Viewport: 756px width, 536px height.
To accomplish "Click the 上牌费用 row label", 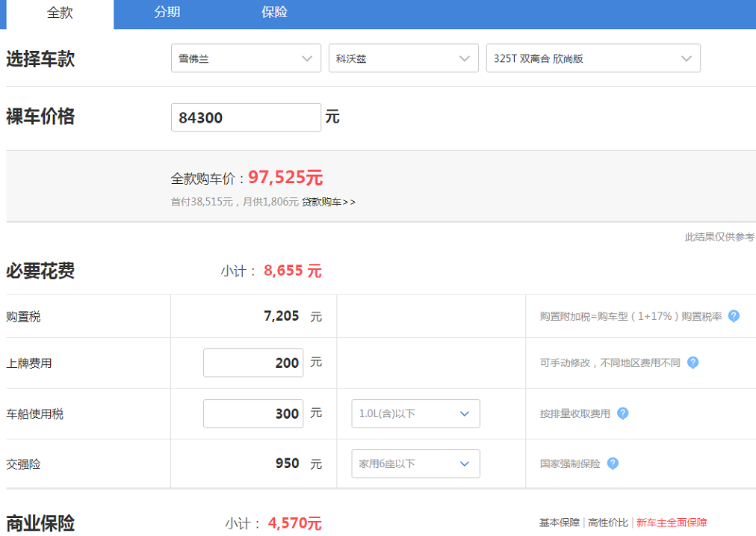I will [x=29, y=363].
